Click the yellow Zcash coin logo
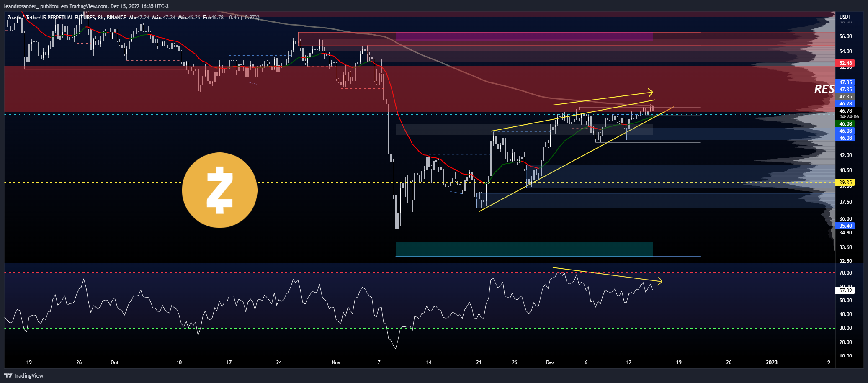The width and height of the screenshot is (868, 383). (220, 190)
